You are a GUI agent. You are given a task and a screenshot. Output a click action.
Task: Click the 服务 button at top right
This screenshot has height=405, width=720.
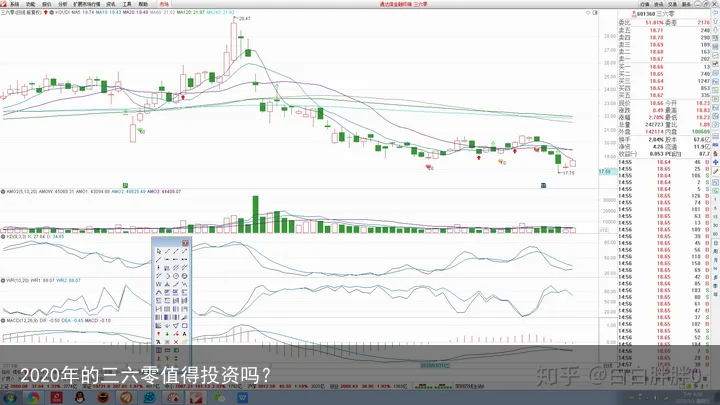pos(686,4)
